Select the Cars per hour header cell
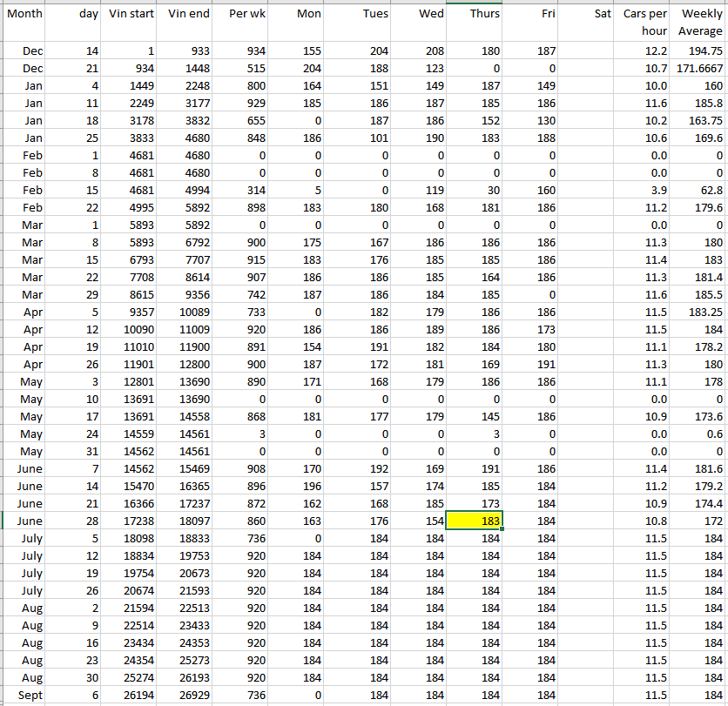728x706 pixels. point(644,22)
